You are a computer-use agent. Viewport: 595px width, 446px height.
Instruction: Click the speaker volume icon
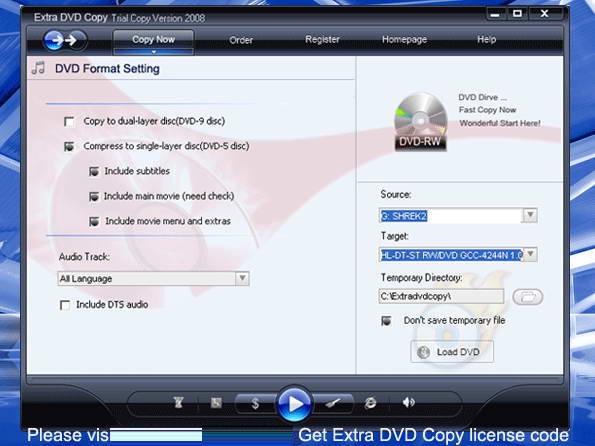[x=408, y=402]
